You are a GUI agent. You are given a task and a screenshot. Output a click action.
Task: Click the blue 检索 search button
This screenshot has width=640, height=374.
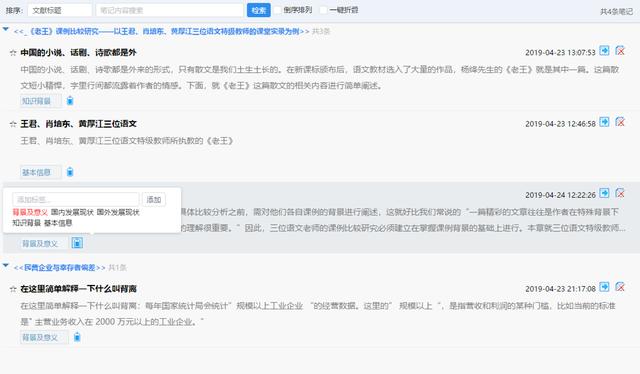tap(258, 10)
